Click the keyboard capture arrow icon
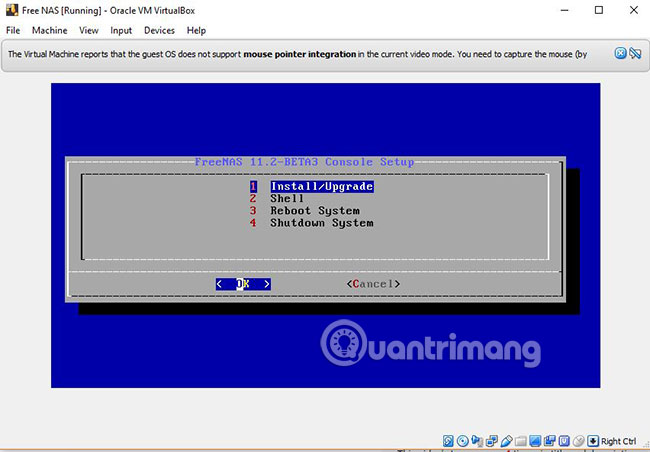The image size is (650, 452). click(x=593, y=441)
